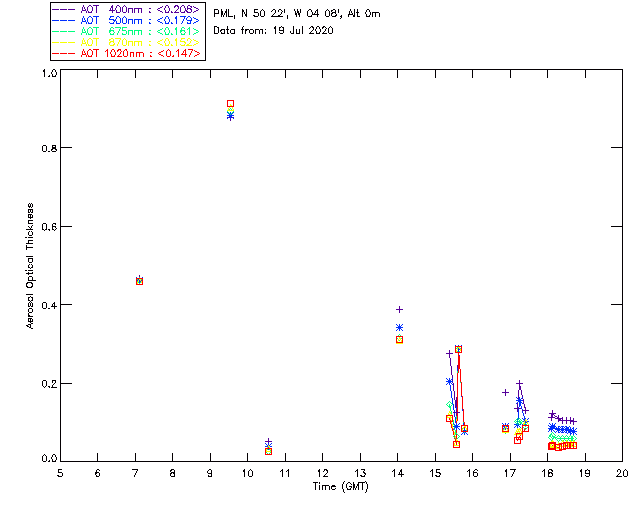Click the purple plus peak near 0.2 after hour 17
The width and height of the screenshot is (640, 512).
(520, 383)
